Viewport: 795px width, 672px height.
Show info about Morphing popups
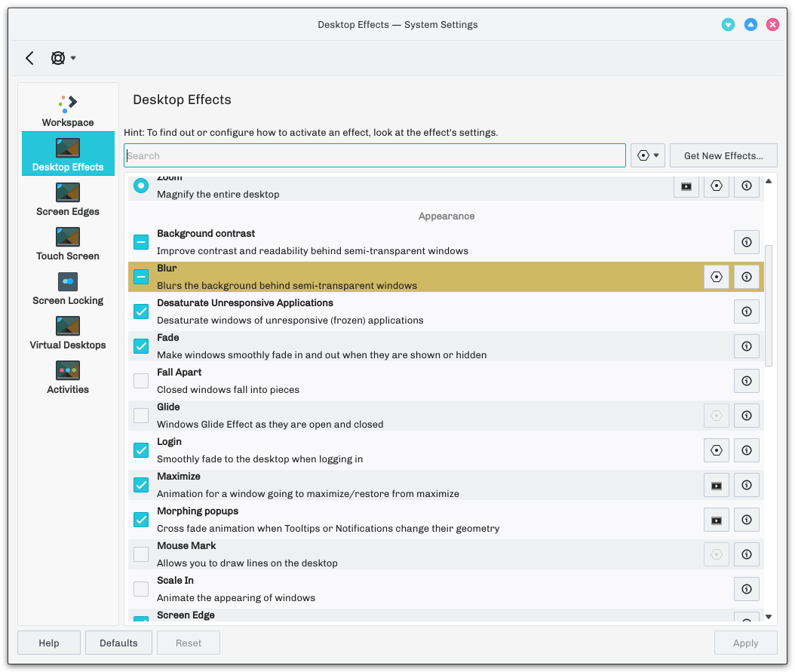[746, 520]
